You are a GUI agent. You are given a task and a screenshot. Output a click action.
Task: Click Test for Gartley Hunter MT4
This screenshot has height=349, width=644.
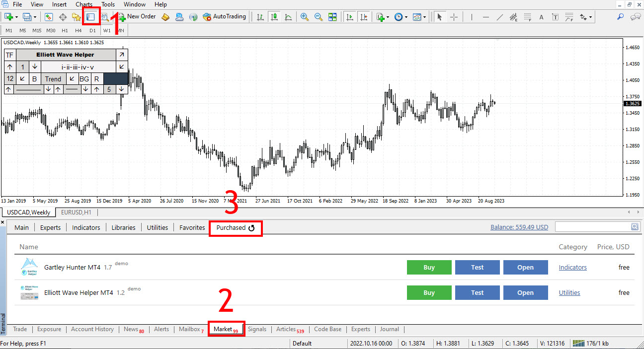point(477,267)
